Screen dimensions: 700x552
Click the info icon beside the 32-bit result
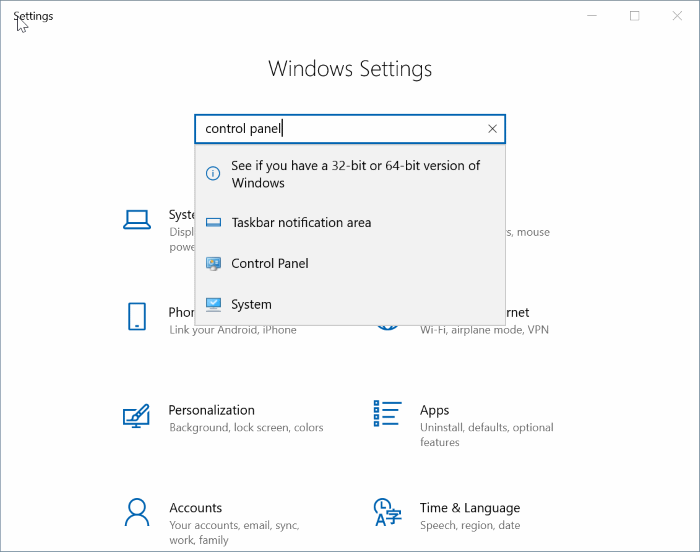pyautogui.click(x=213, y=173)
